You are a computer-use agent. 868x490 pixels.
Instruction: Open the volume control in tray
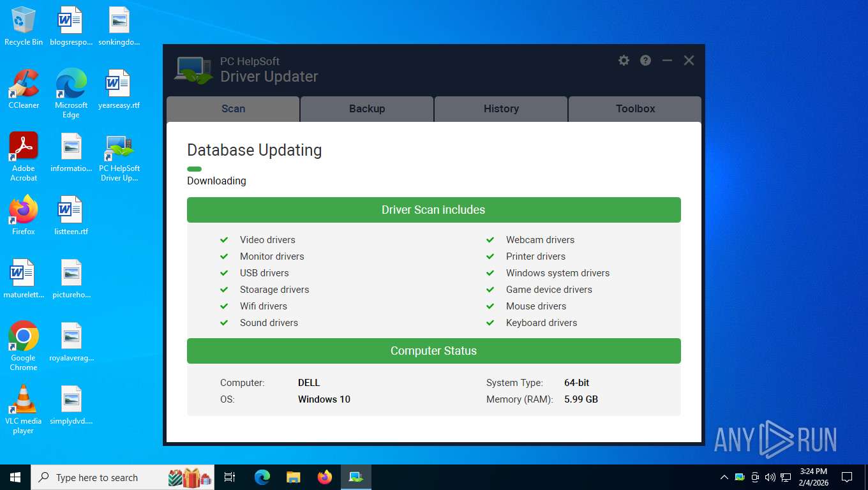pos(770,477)
